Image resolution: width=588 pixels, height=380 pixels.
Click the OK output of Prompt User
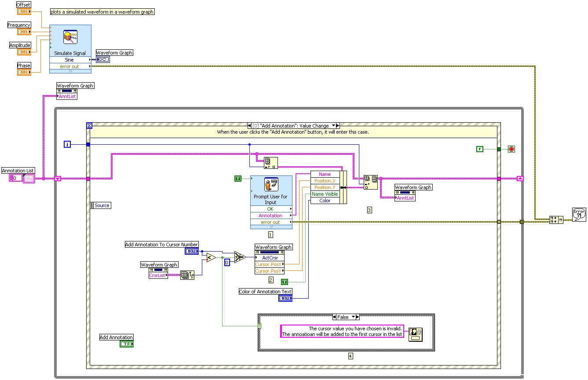271,209
